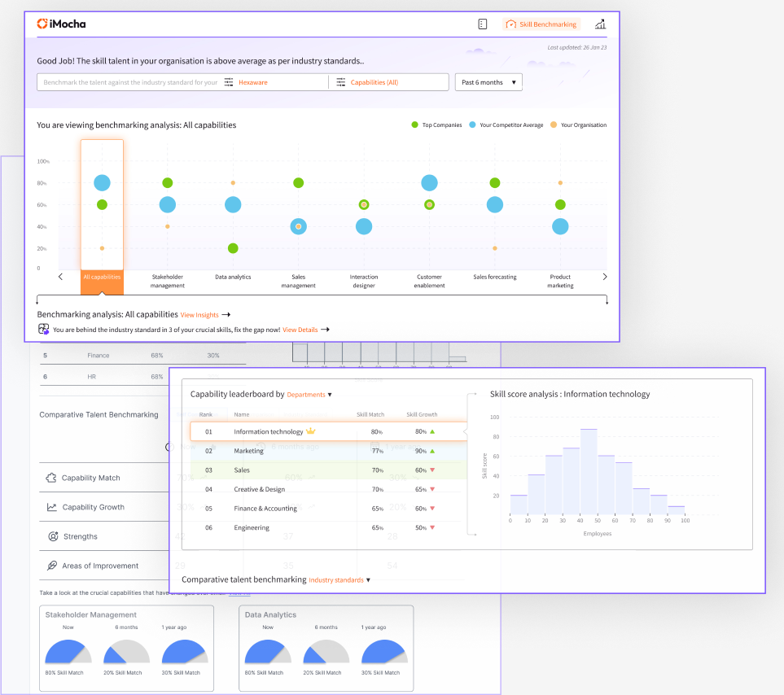Click Stakeholder Management Now gauge
784x695 pixels.
pyautogui.click(x=68, y=651)
